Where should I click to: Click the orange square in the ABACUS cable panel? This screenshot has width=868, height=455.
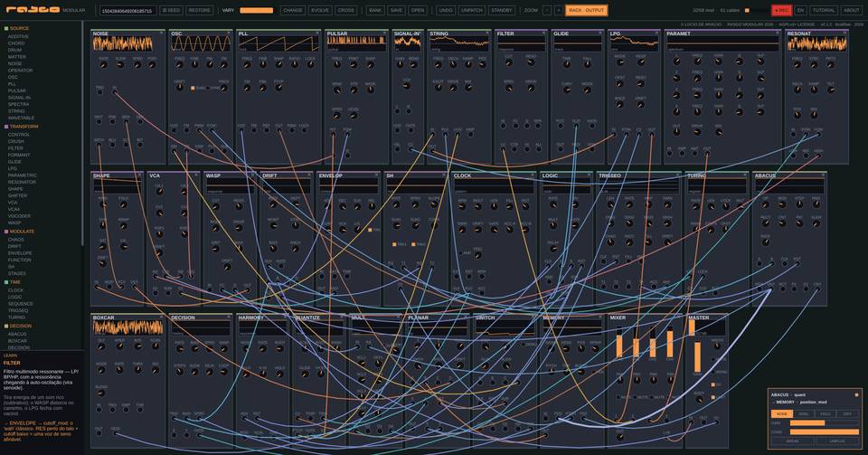coord(856,394)
